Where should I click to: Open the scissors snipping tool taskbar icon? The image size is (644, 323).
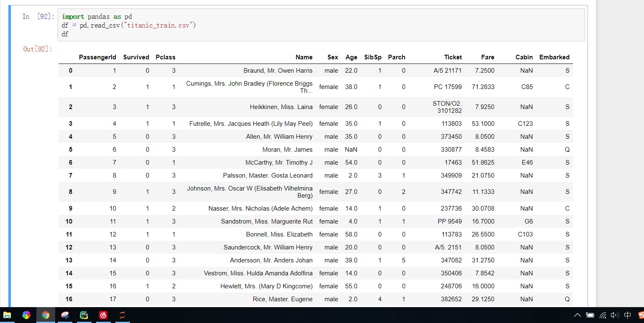tap(65, 315)
